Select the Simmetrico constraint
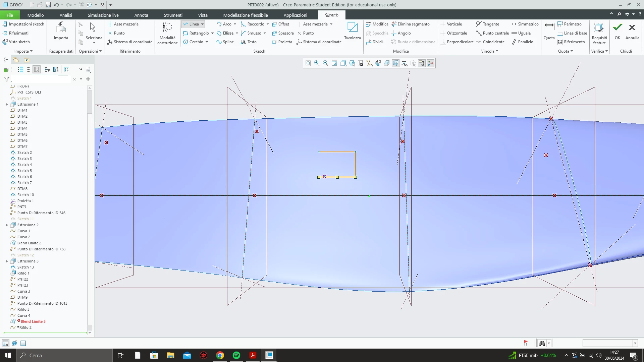This screenshot has height=362, width=644. point(525,24)
